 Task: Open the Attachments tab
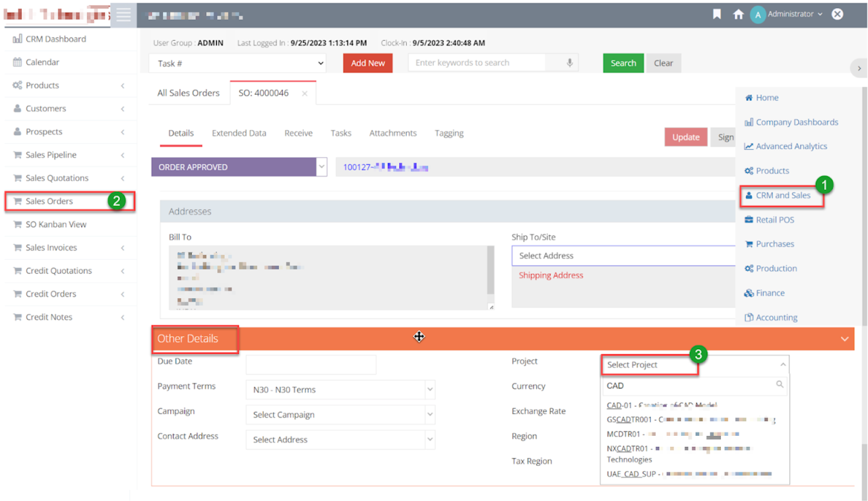(x=393, y=134)
